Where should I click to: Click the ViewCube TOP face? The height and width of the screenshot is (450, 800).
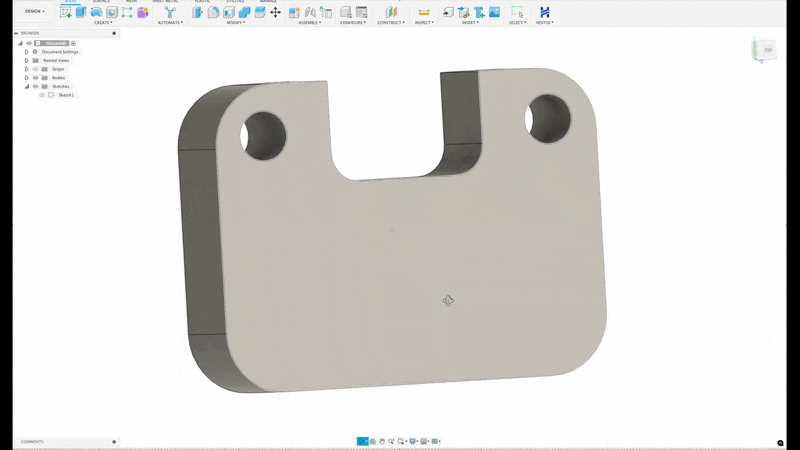tap(768, 50)
